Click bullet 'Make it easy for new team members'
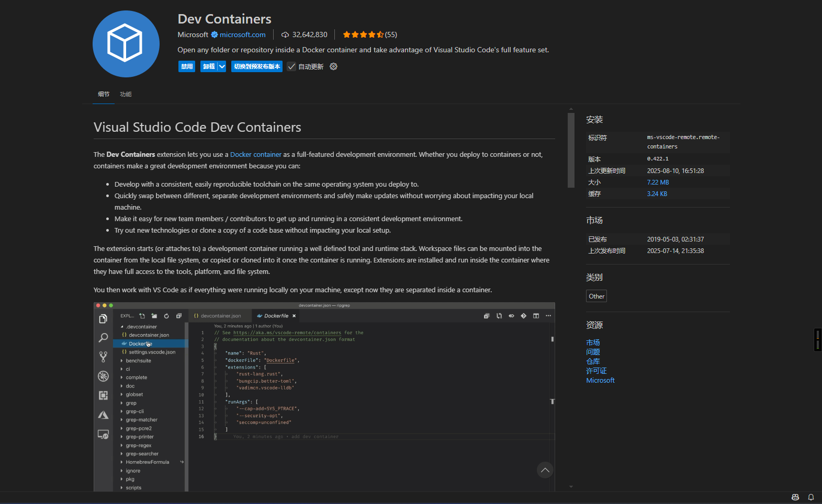 (x=288, y=219)
